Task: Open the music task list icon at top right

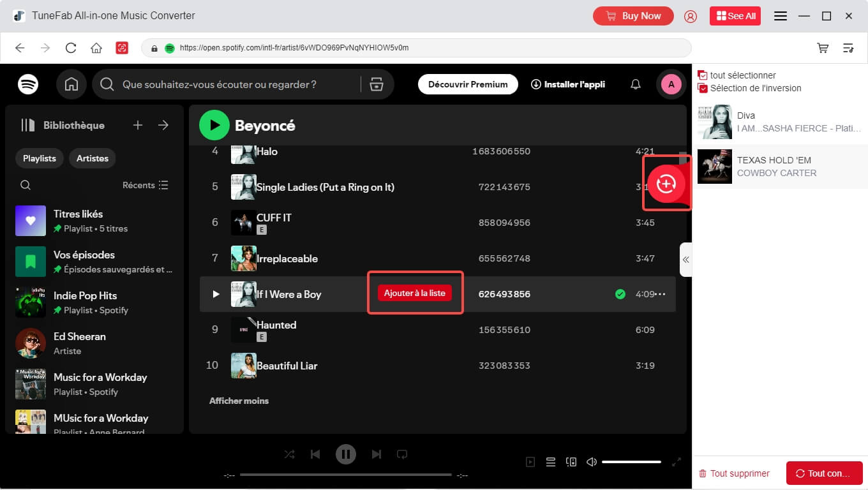Action: pos(848,48)
